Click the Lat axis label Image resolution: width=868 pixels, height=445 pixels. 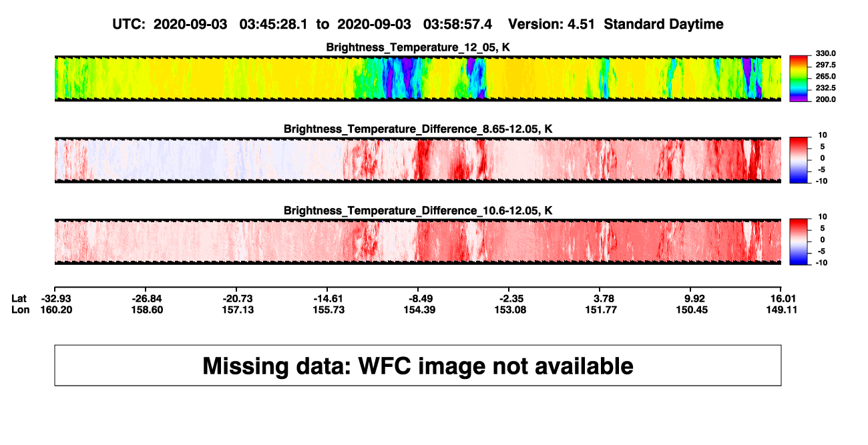click(19, 298)
